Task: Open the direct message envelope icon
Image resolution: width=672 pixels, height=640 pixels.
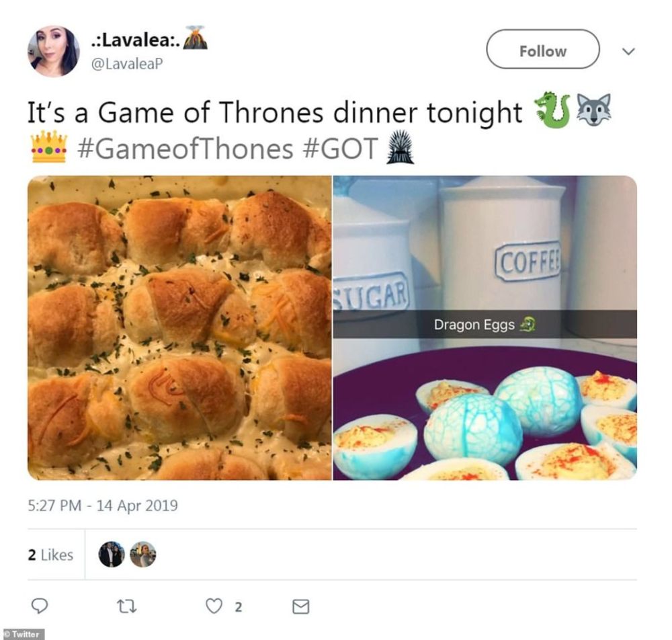Action: [x=301, y=606]
